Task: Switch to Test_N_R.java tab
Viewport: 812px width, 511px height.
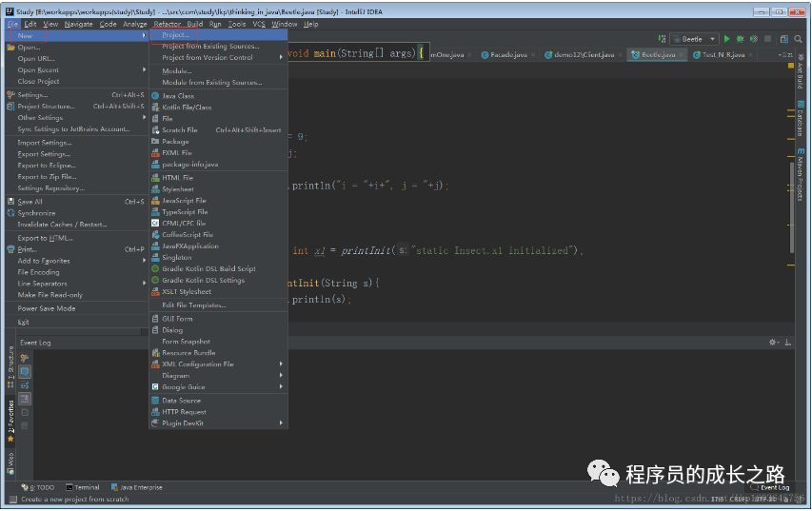Action: [x=722, y=54]
